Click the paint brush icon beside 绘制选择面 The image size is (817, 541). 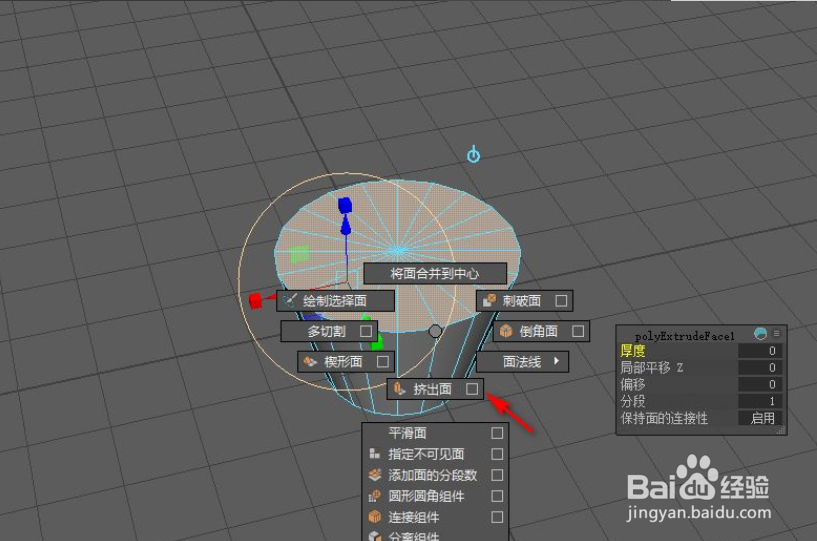290,301
